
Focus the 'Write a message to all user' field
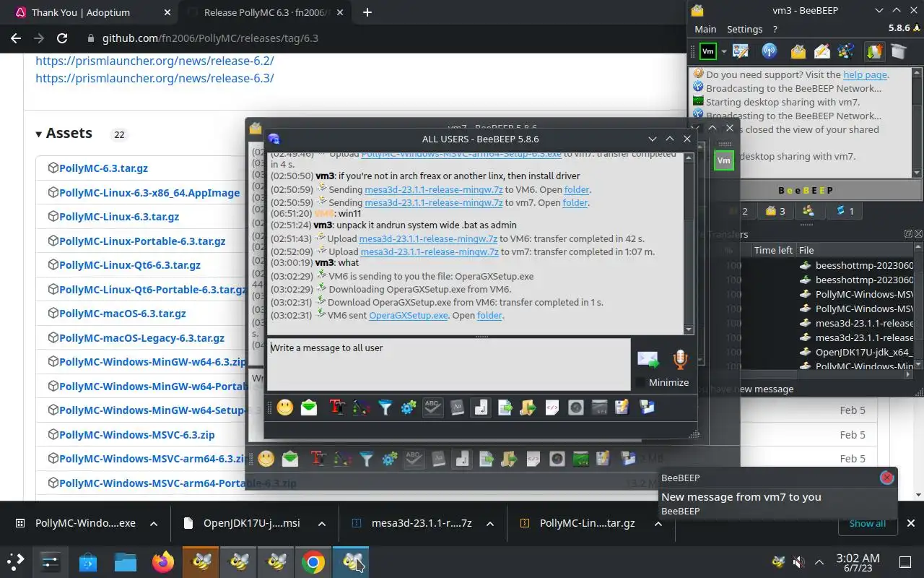[x=448, y=365]
